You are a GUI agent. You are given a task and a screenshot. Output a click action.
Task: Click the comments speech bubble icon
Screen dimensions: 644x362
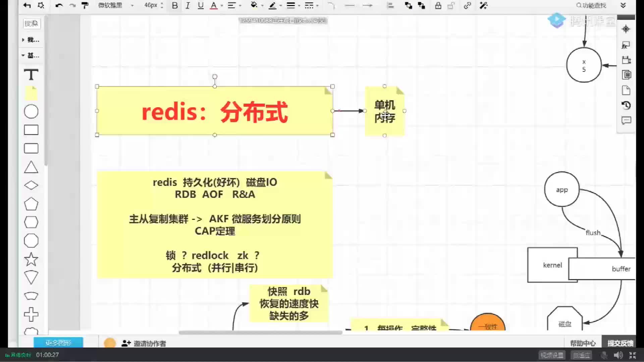(x=626, y=120)
